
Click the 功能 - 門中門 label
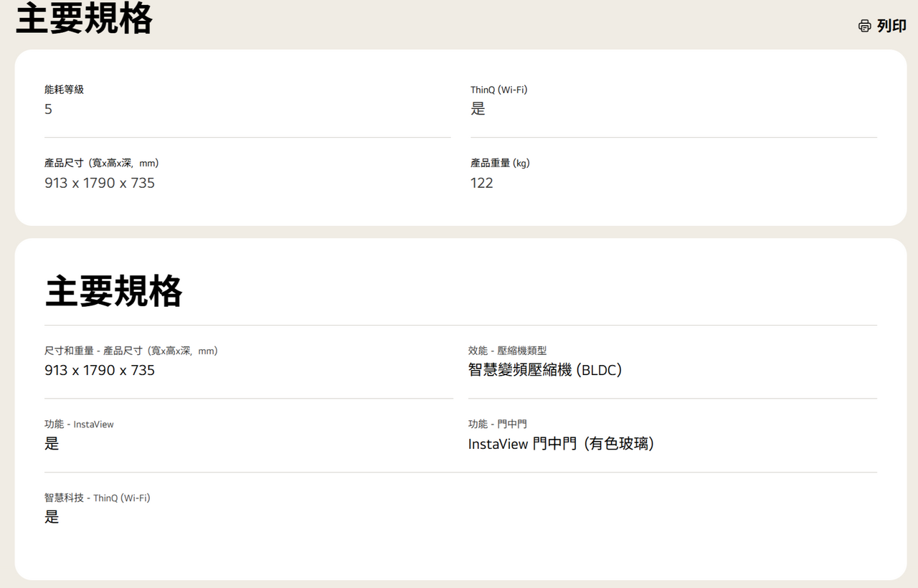point(497,425)
